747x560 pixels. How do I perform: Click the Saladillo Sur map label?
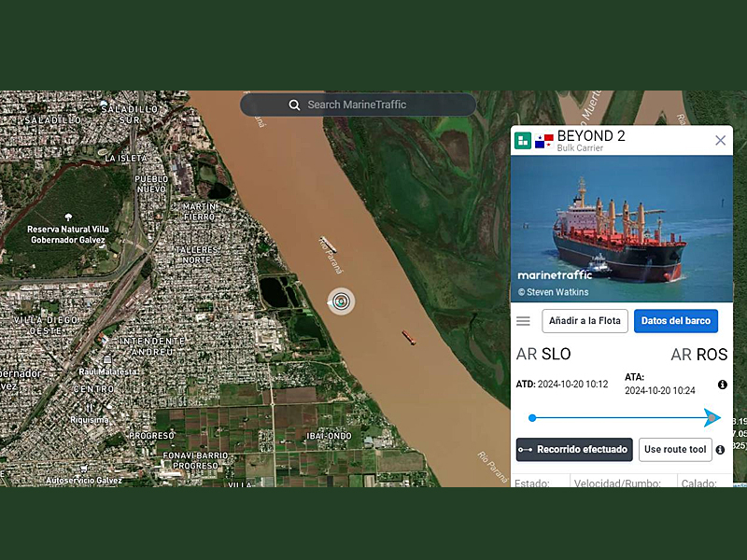(130, 114)
